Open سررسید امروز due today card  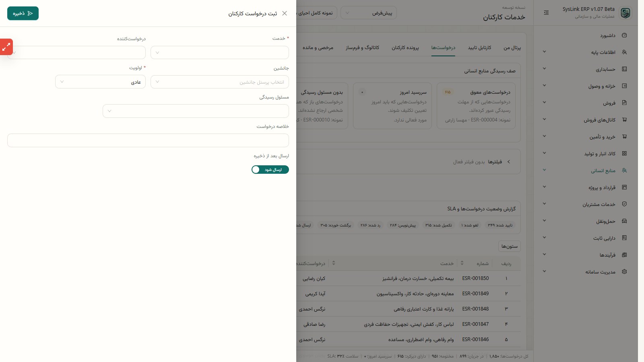[x=392, y=106]
